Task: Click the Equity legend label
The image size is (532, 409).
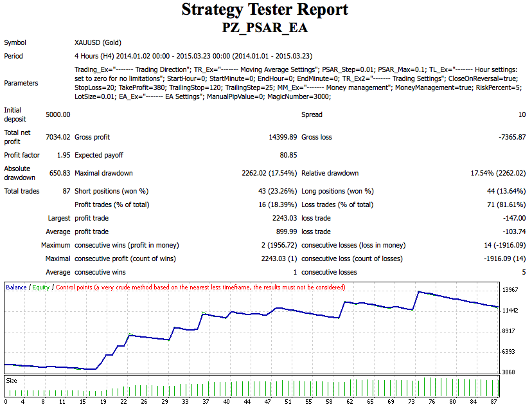Action: click(41, 287)
